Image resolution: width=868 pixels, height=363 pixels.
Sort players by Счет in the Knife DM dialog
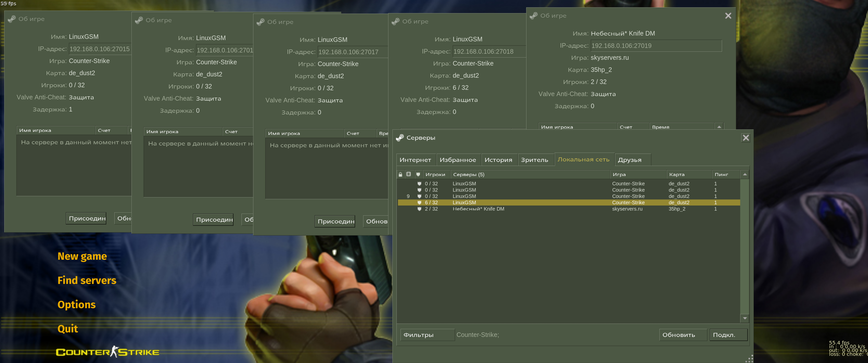tap(633, 127)
